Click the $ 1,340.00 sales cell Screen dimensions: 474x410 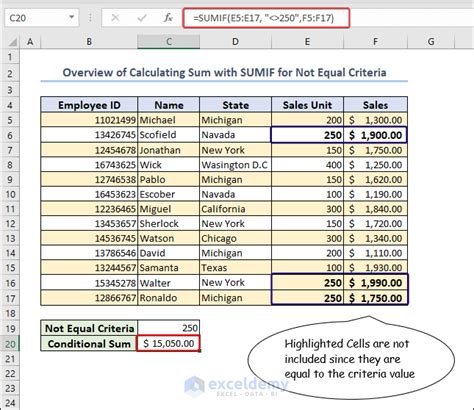[375, 238]
